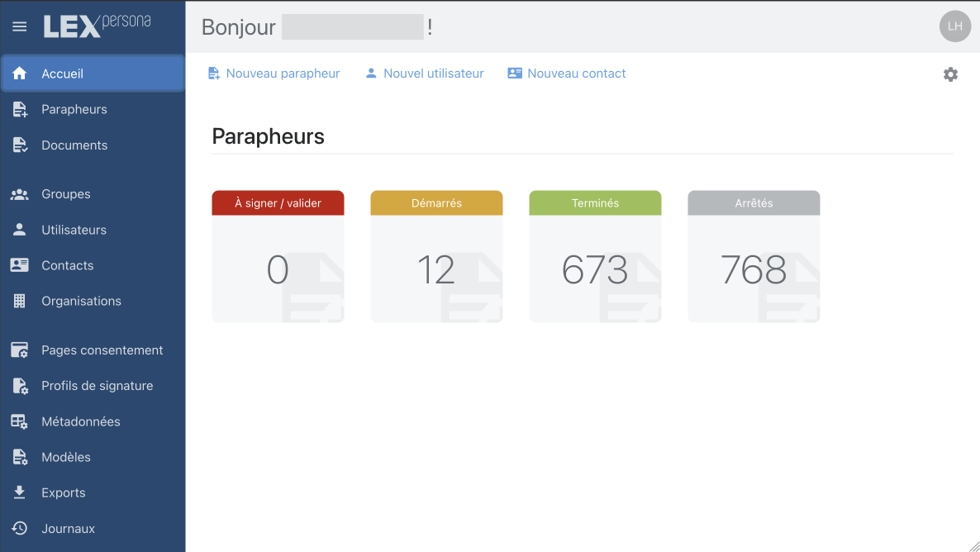Toggle the sidebar with the hamburger menu
Image resolution: width=980 pixels, height=552 pixels.
pyautogui.click(x=19, y=26)
